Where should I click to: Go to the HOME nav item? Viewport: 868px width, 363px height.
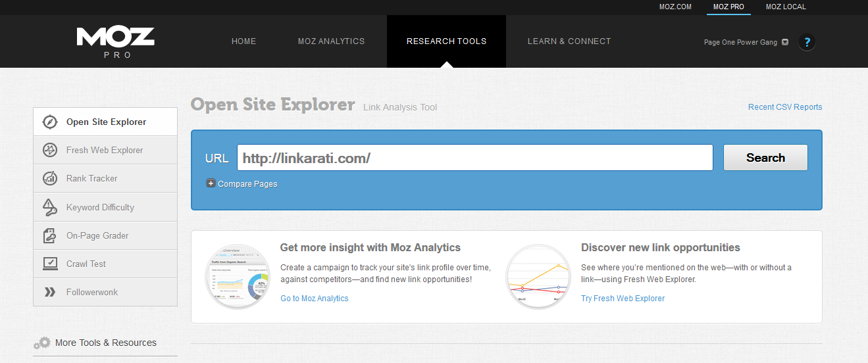pos(243,41)
